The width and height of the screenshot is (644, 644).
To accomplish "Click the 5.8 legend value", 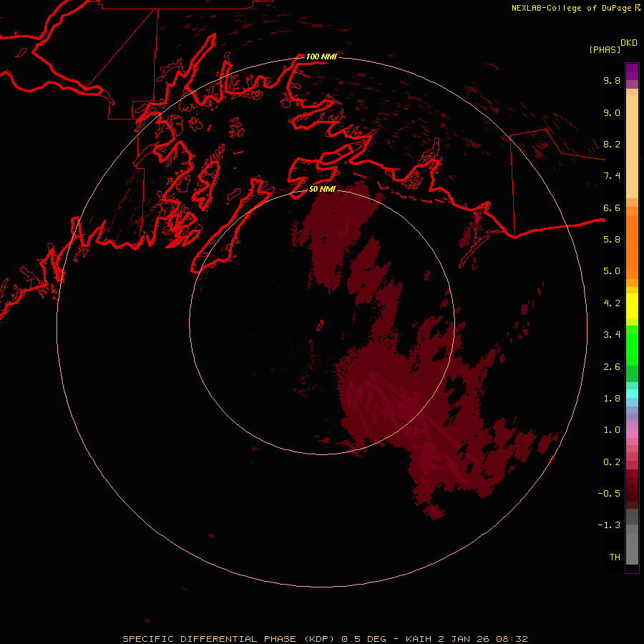I will point(612,240).
